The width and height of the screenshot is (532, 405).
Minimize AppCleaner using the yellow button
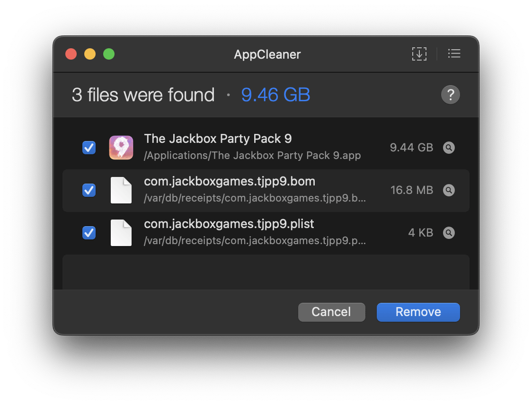click(x=90, y=54)
